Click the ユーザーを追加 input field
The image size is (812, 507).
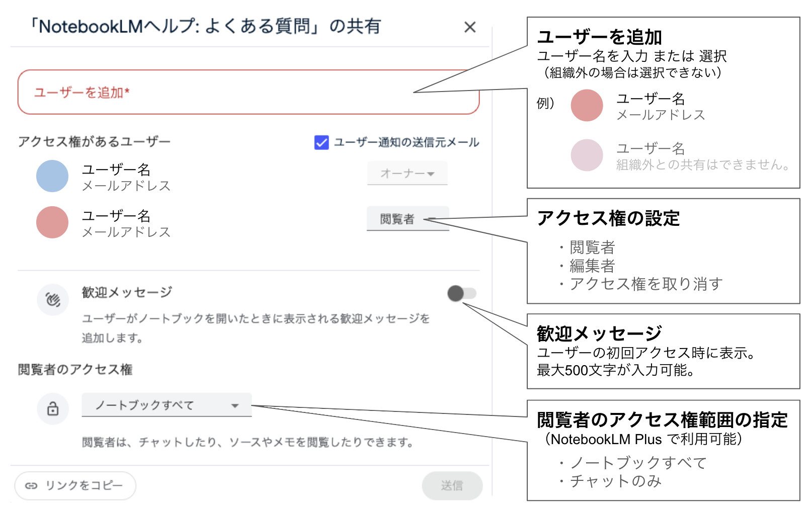[249, 92]
